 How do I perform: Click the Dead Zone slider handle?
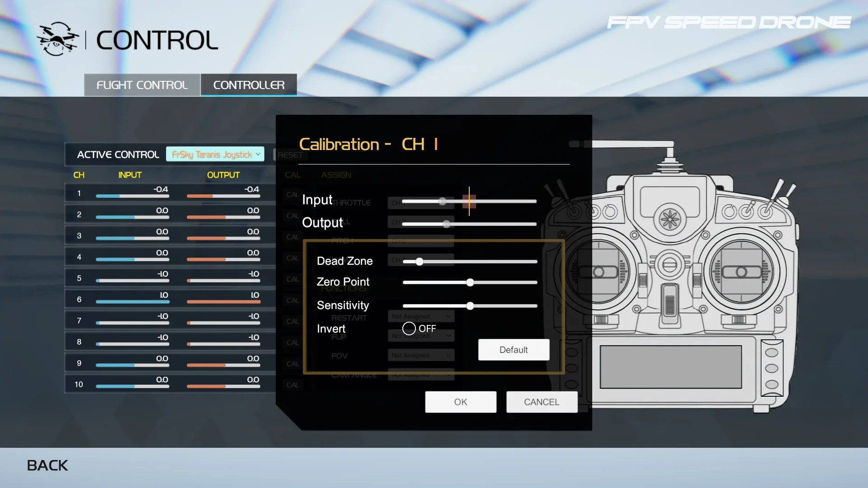tap(420, 262)
